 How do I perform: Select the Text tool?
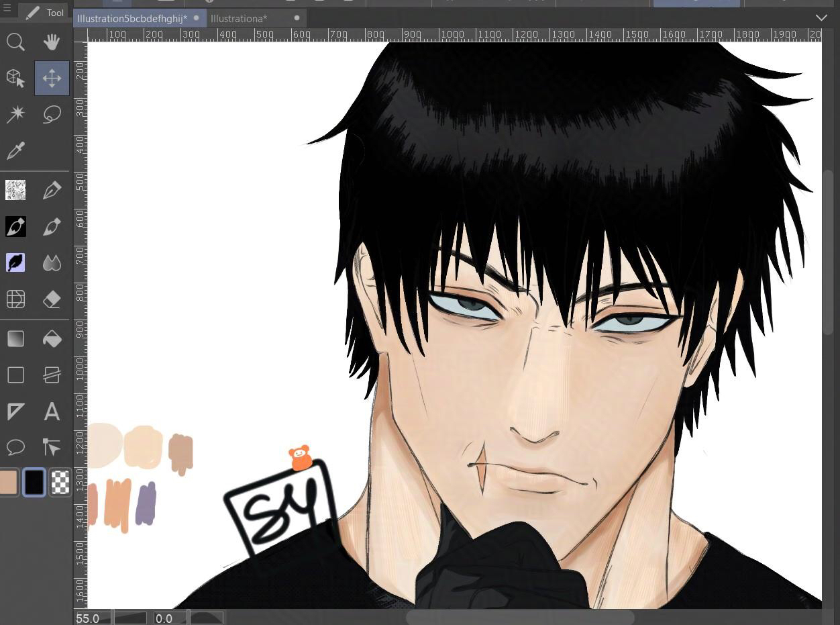coord(52,411)
